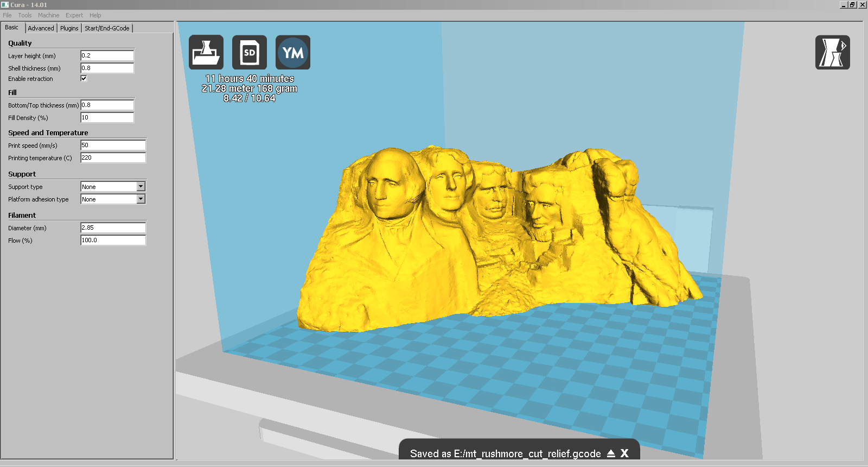Click the 'Saved as E:/mt_rushmore_cut_relief.gcode' message
Viewport: 868px width, 467px height.
pos(505,453)
